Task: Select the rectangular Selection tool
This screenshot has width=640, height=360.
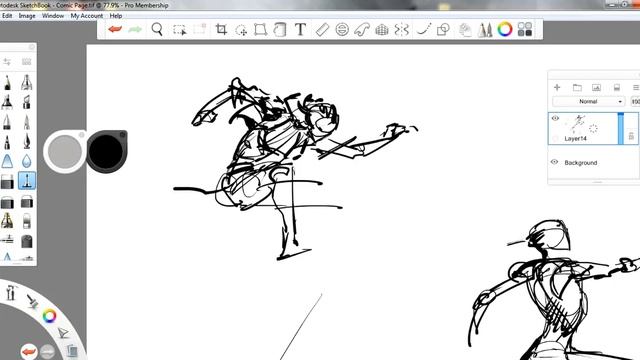Action: coord(179,30)
